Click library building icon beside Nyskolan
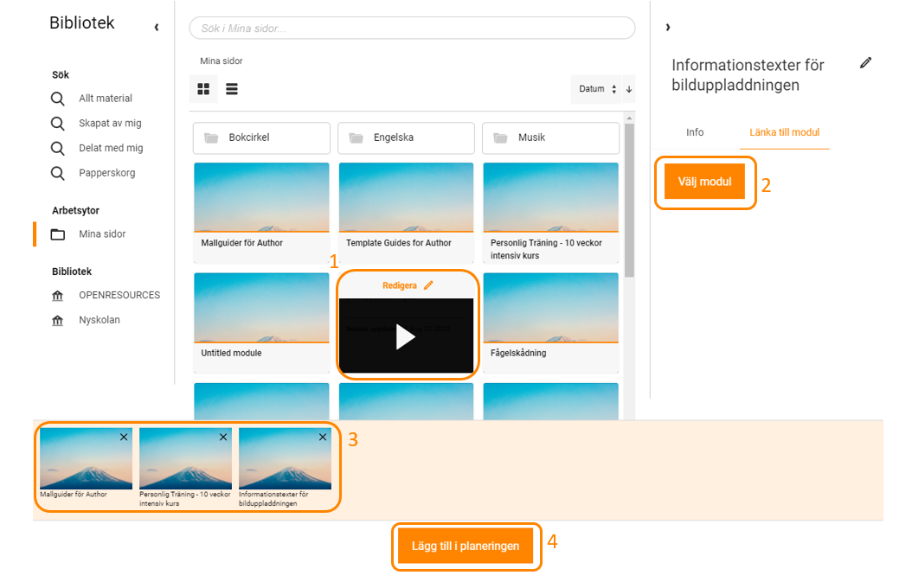Viewport: 912px width, 588px height. click(x=58, y=320)
